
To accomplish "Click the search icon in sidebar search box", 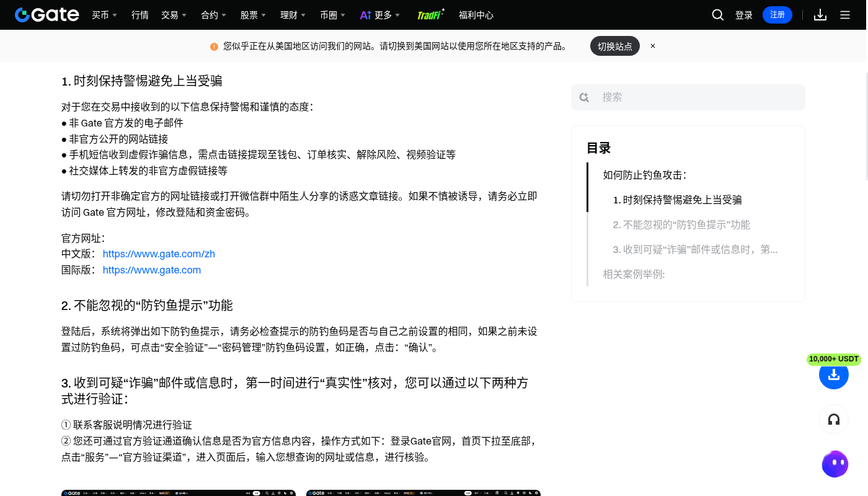I will 584,97.
